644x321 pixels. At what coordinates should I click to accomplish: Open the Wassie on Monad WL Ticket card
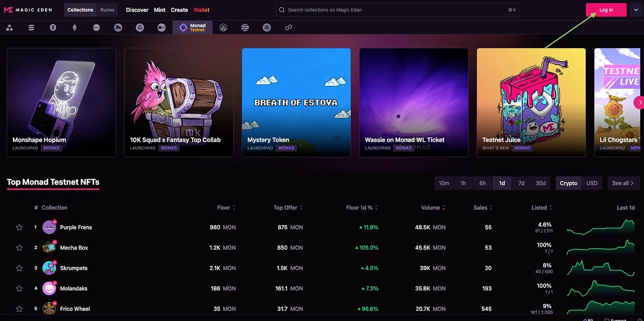coord(414,103)
